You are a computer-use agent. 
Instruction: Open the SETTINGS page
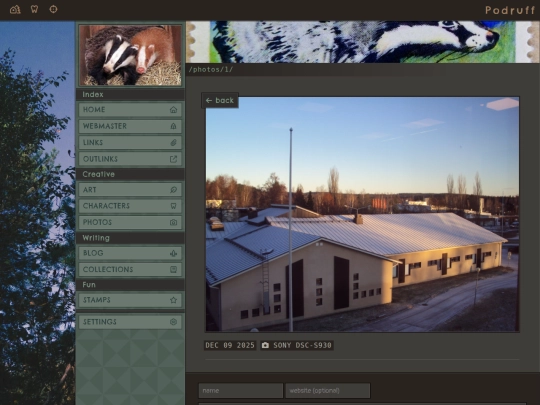130,322
